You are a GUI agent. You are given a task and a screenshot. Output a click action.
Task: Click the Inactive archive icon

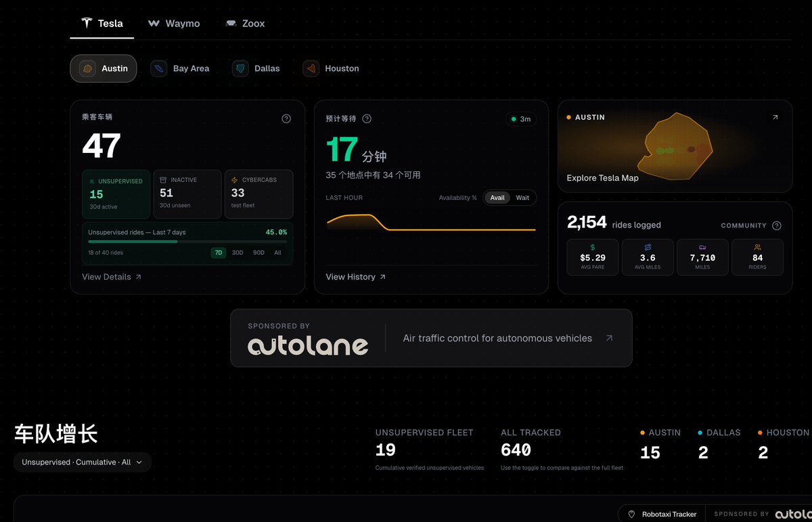(163, 180)
